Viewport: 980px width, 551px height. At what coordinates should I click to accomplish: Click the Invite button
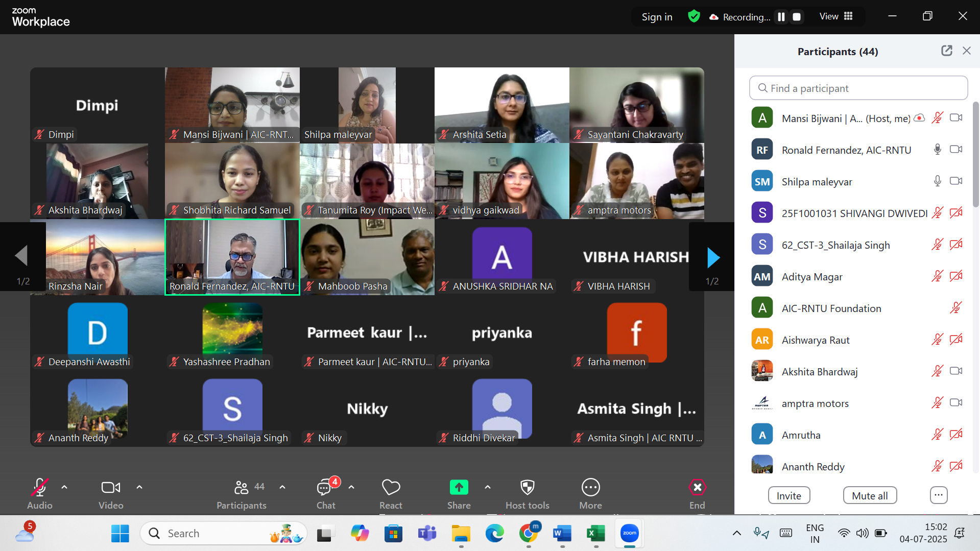tap(788, 495)
